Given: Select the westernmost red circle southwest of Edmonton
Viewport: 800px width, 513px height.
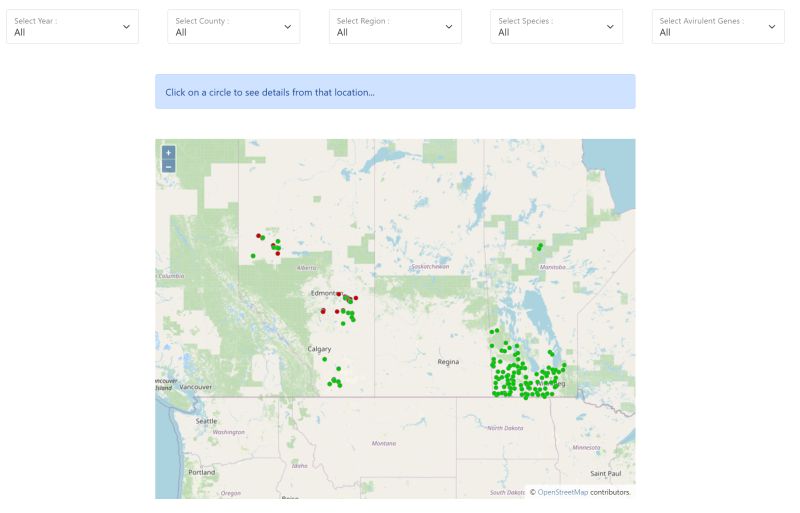Looking at the screenshot, I should coord(323,311).
